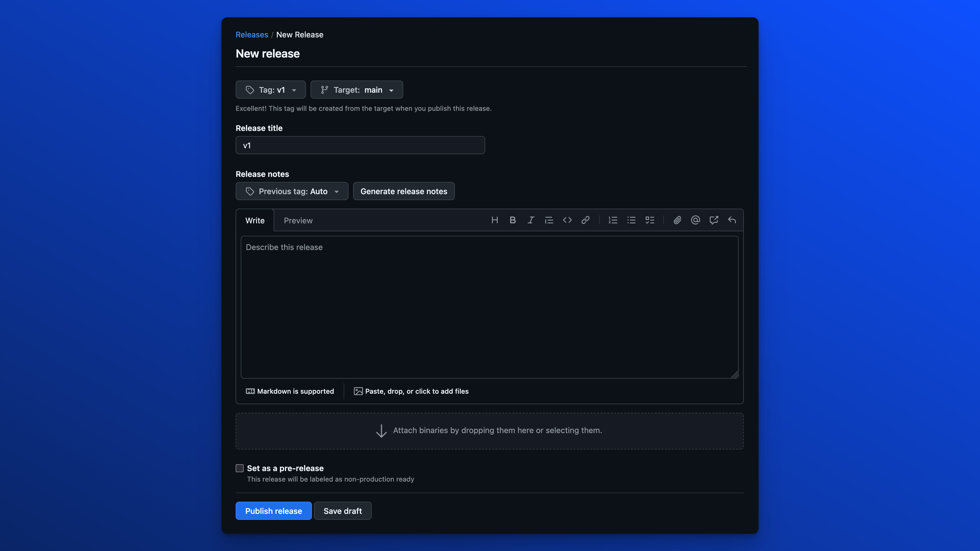The image size is (980, 551).
Task: Add a numbered list
Action: coord(612,220)
